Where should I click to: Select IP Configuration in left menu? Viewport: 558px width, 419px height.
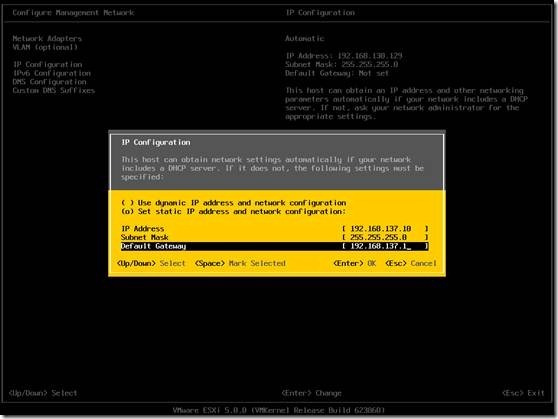tap(48, 64)
